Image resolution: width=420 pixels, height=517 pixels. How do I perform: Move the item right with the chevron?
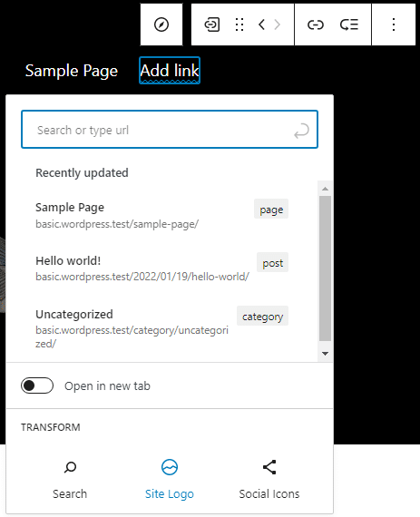278,24
